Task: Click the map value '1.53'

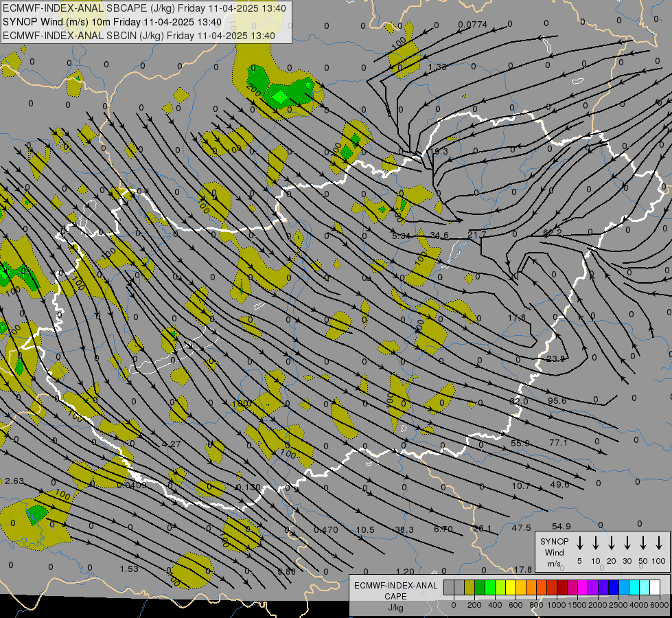Action: point(129,569)
